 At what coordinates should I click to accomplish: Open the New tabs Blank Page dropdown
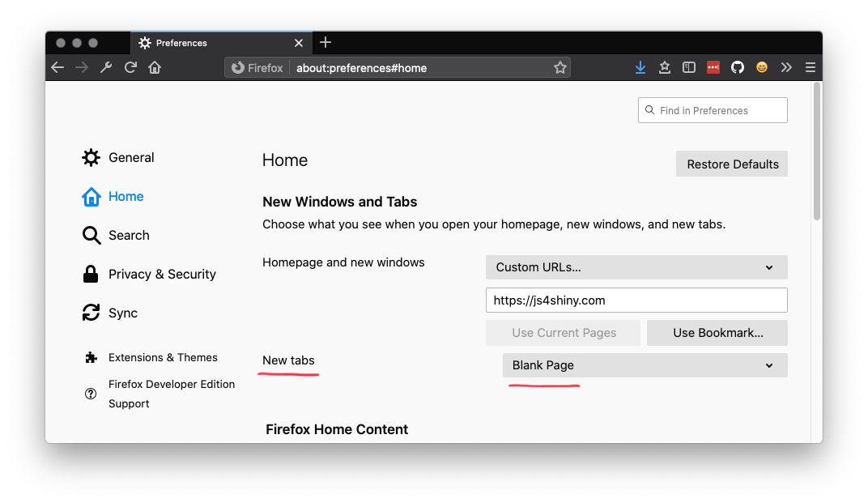[x=645, y=365]
